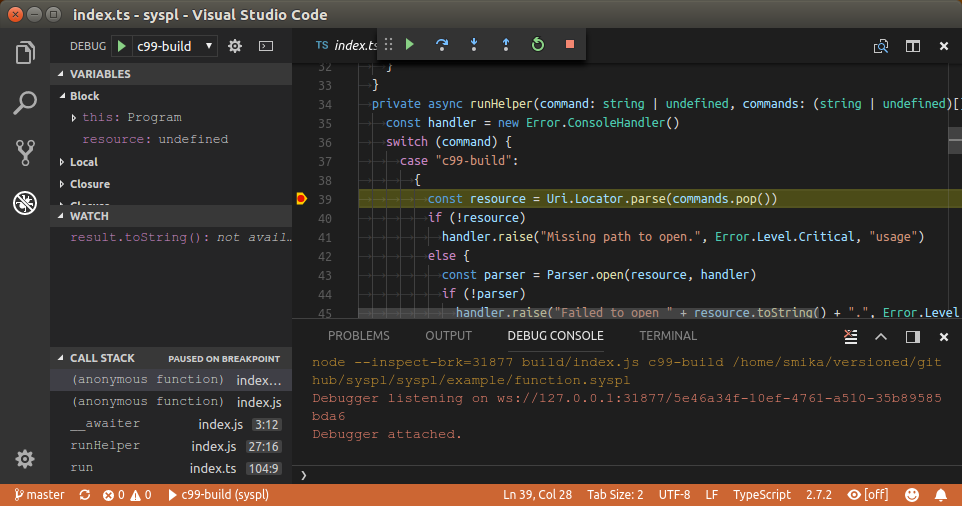Switch to the TERMINAL panel tab
Screen dimensions: 962x506
click(x=668, y=336)
